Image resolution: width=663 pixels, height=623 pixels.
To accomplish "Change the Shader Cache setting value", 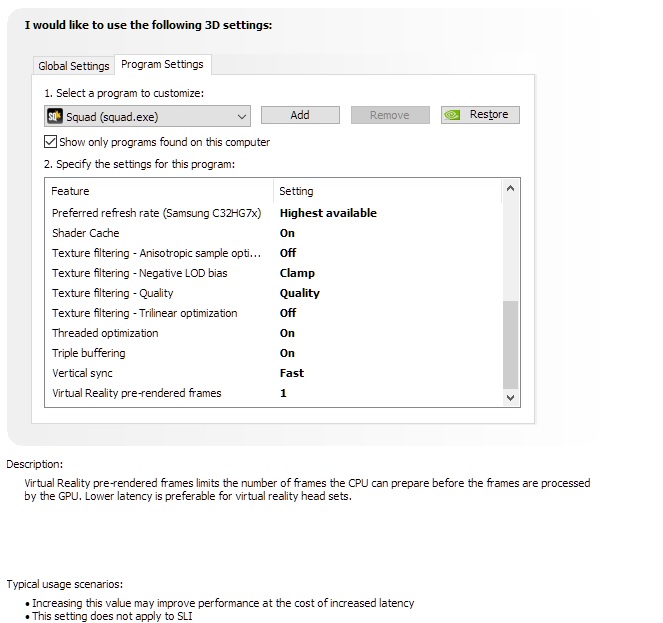I will click(x=288, y=233).
